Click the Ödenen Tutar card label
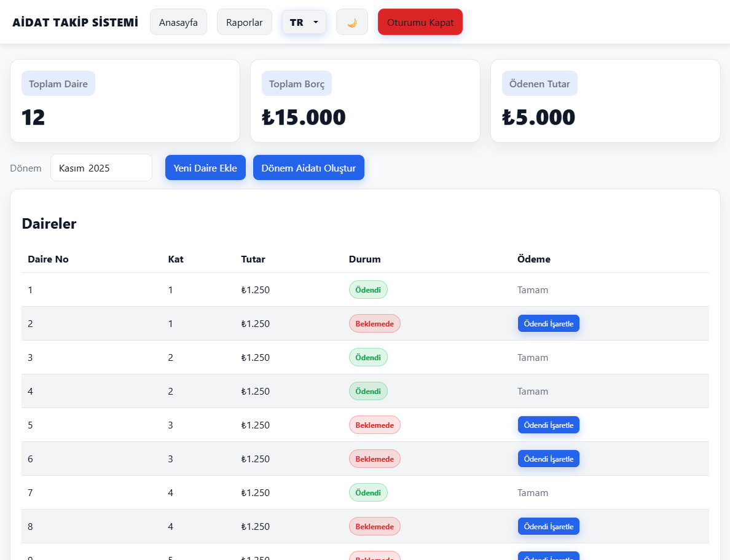This screenshot has width=730, height=560. pos(540,84)
